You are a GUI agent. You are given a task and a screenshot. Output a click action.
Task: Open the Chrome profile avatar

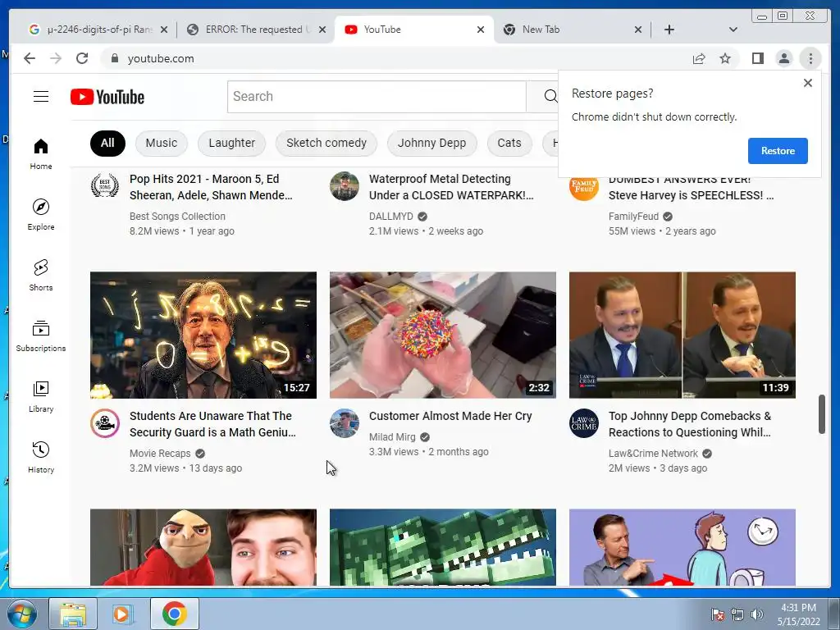tap(783, 58)
